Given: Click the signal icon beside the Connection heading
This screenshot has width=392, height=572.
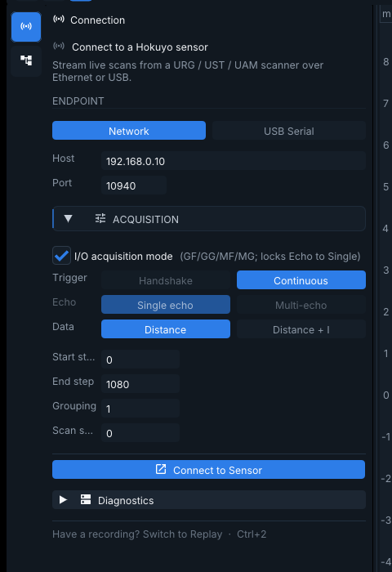Looking at the screenshot, I should point(59,20).
